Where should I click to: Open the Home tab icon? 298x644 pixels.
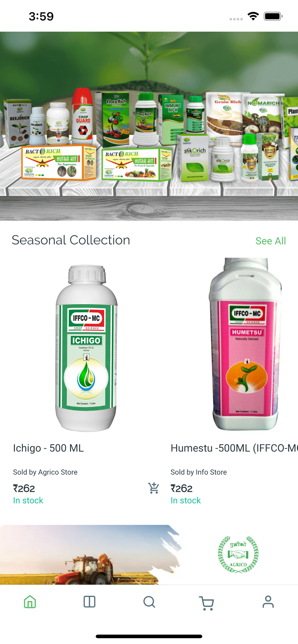(x=30, y=601)
